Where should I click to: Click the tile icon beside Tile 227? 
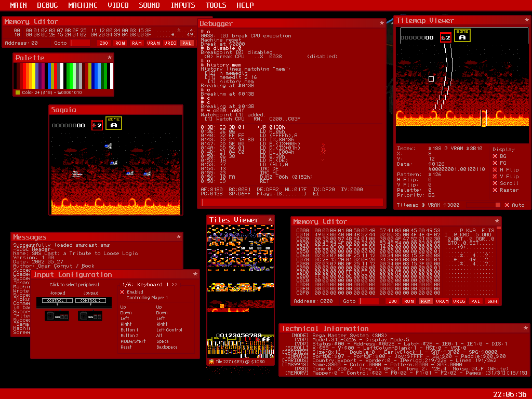[212, 362]
